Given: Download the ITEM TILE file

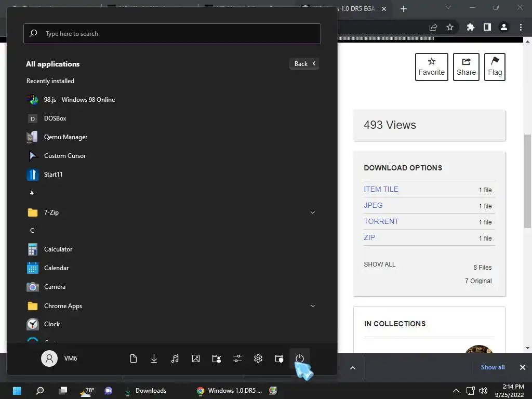Looking at the screenshot, I should pyautogui.click(x=381, y=189).
